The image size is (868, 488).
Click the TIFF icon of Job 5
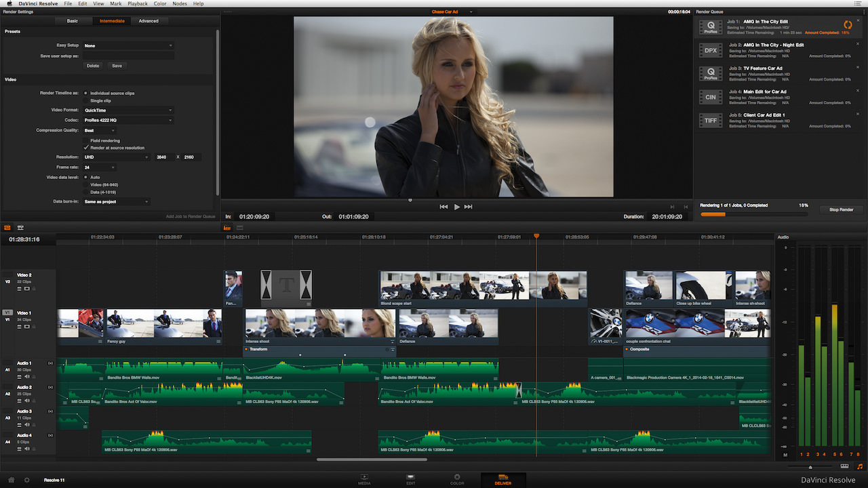pyautogui.click(x=711, y=120)
